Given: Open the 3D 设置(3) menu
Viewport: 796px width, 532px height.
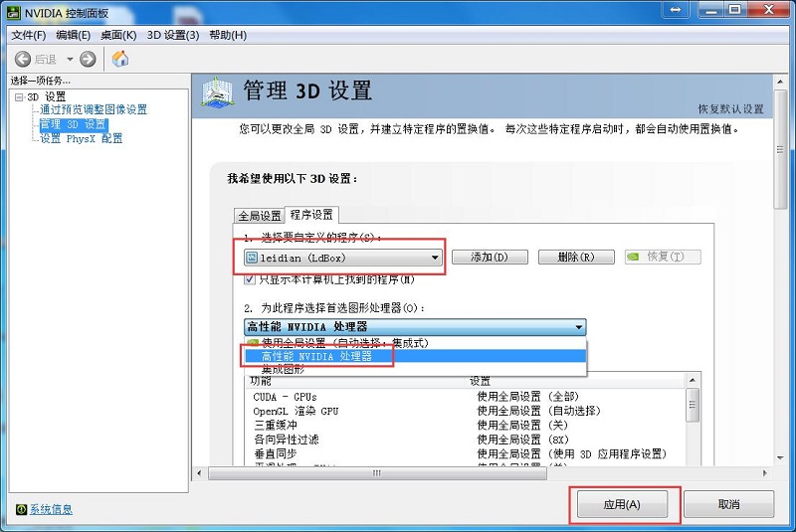Looking at the screenshot, I should point(173,35).
